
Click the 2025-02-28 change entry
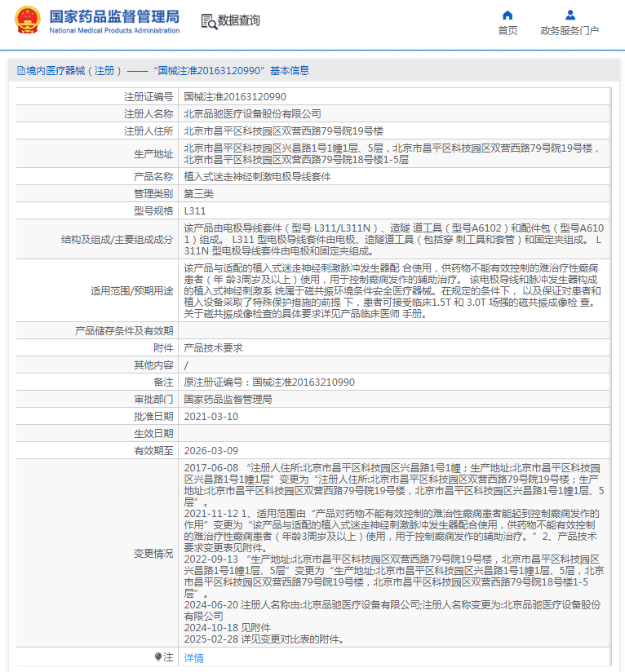[x=264, y=639]
